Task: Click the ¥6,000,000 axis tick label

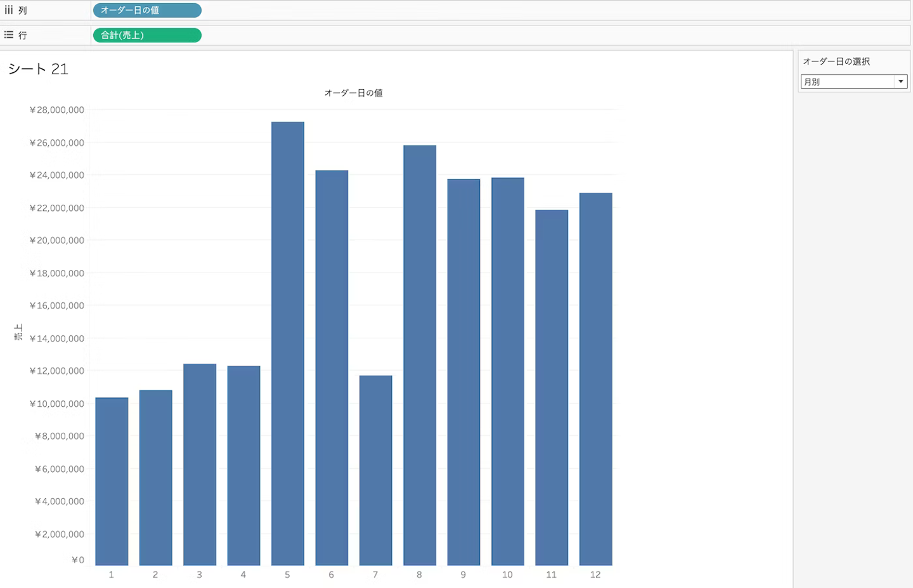Action: [x=59, y=469]
